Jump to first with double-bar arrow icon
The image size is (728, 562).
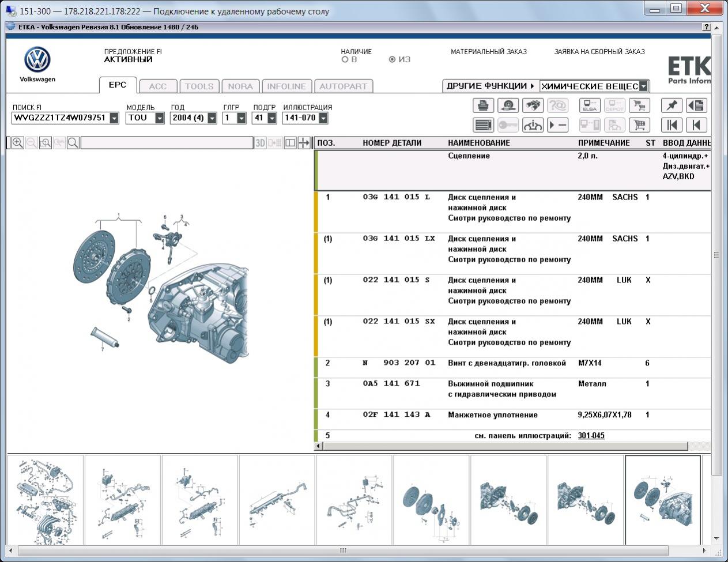672,125
